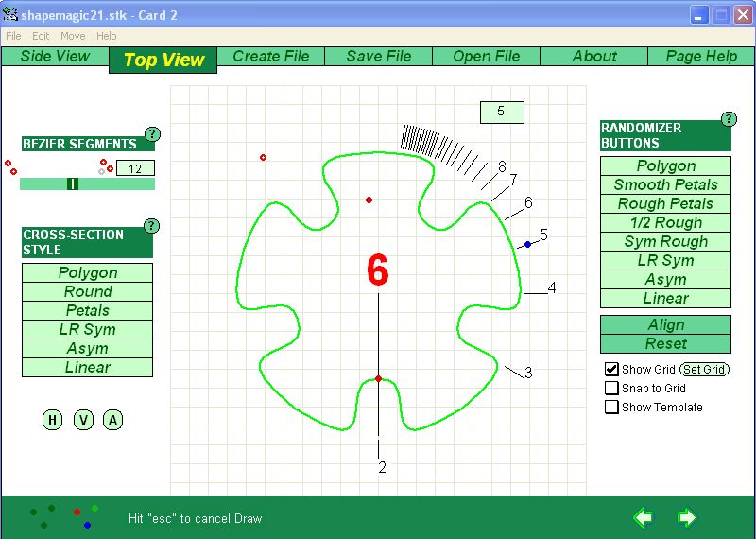756x539 pixels.
Task: Select cross-section marker 4
Action: click(552, 287)
